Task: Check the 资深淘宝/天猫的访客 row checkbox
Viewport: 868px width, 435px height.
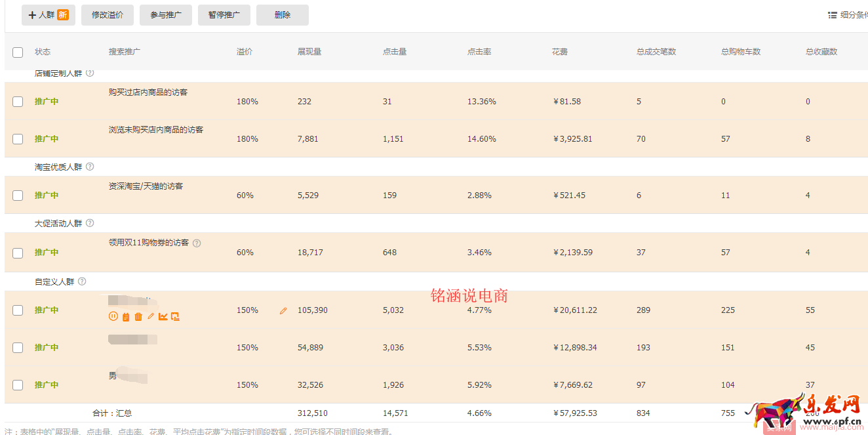Action: [18, 195]
